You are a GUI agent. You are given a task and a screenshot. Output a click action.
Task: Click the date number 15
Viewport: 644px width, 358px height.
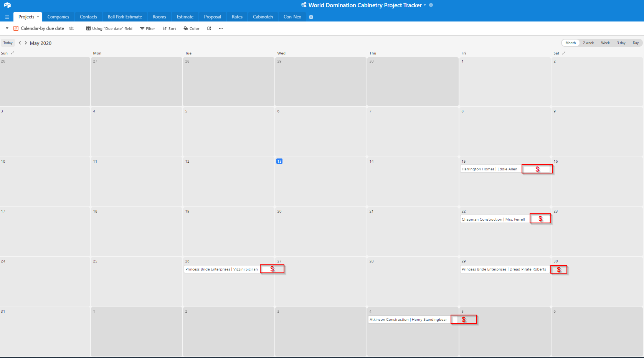pyautogui.click(x=464, y=161)
